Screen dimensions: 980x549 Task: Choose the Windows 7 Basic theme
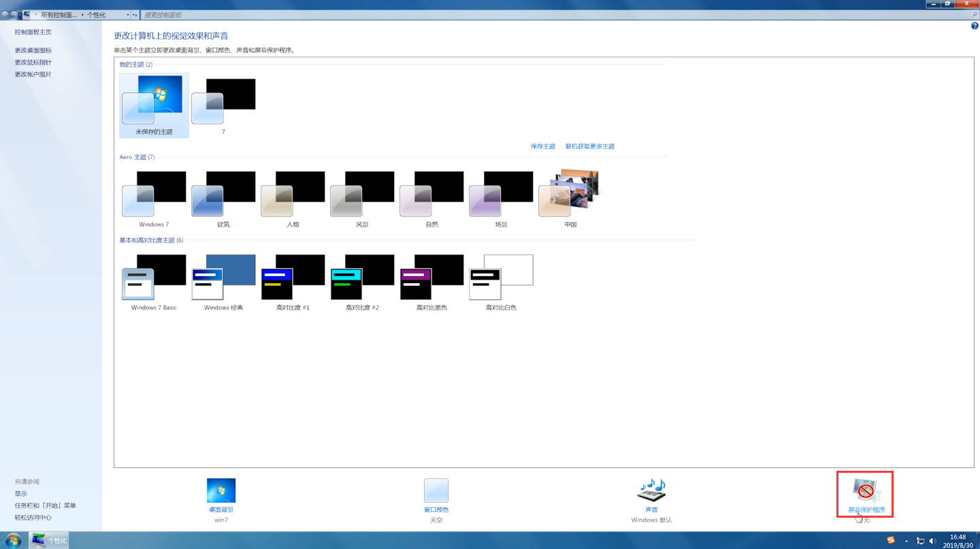coord(154,282)
